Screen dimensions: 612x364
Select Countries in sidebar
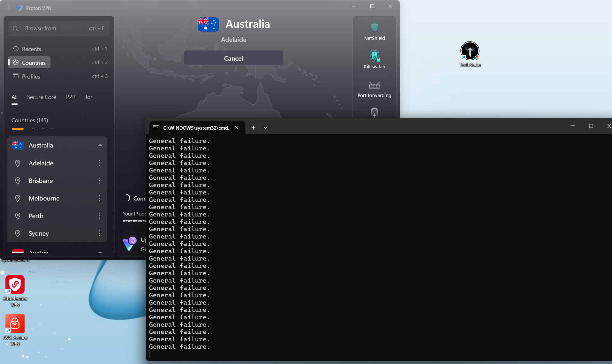pyautogui.click(x=29, y=63)
